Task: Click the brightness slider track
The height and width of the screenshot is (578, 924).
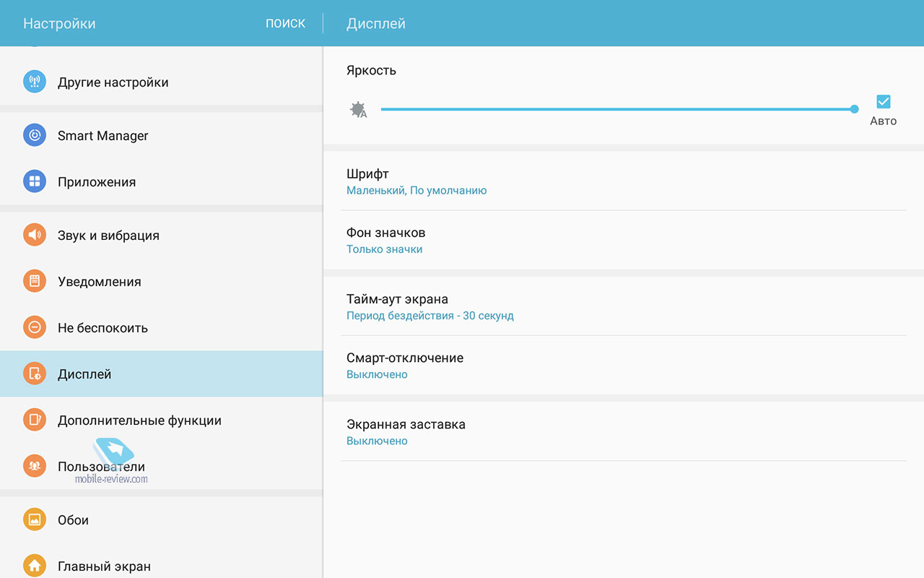Action: (x=614, y=110)
